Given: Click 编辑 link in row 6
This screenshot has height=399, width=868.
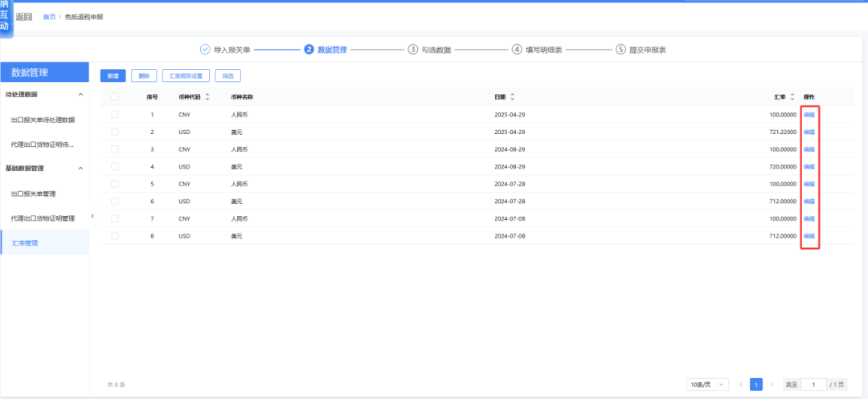Looking at the screenshot, I should pyautogui.click(x=809, y=202).
